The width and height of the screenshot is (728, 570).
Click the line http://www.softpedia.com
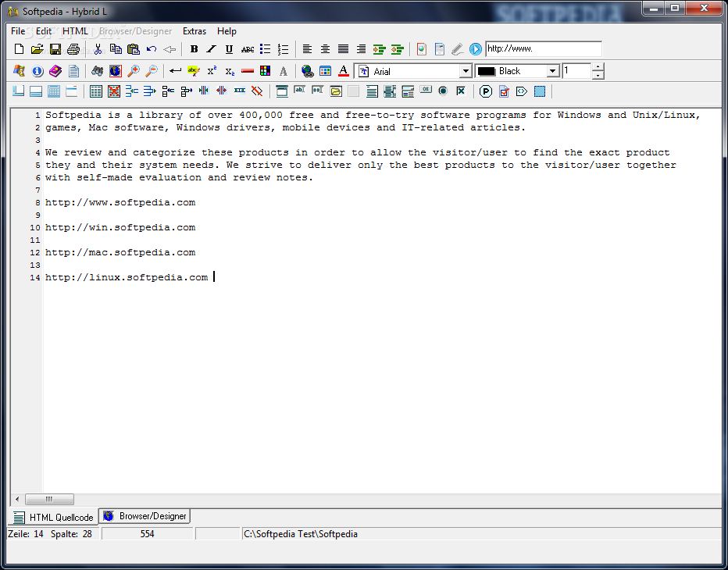(x=120, y=202)
